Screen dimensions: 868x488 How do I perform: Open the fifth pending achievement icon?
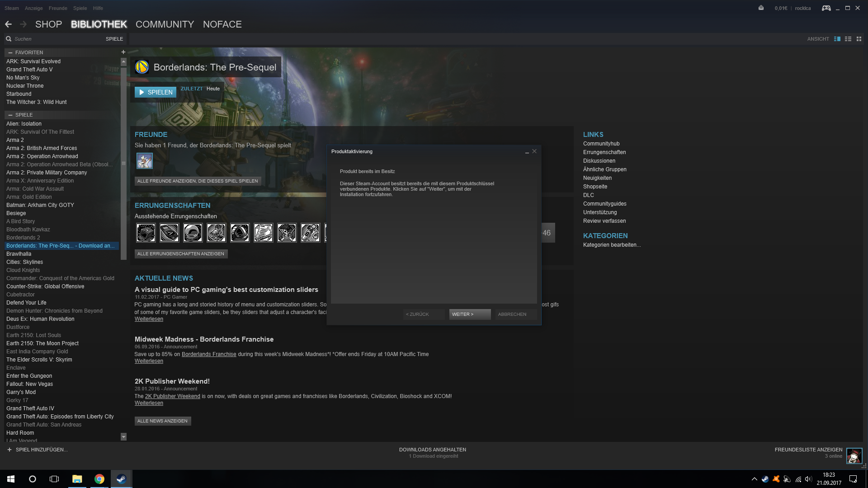coord(240,233)
